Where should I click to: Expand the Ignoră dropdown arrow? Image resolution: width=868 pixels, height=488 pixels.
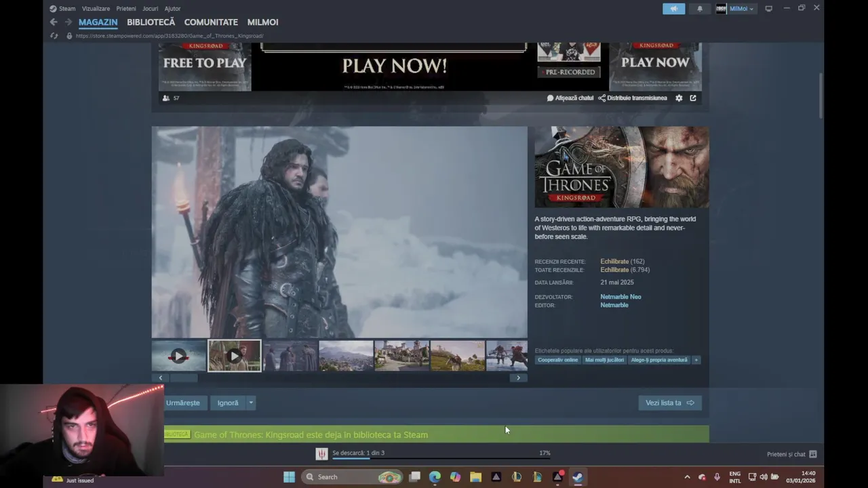(251, 403)
